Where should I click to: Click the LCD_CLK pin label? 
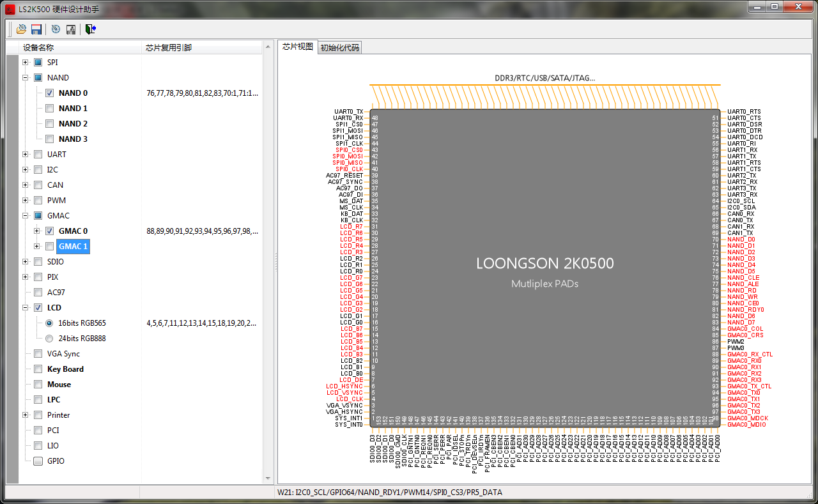(x=350, y=399)
